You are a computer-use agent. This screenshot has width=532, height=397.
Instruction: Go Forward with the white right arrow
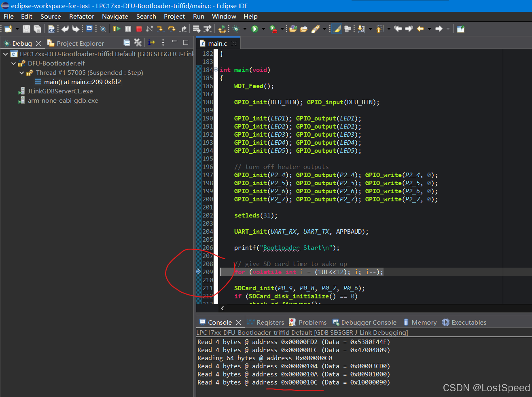pos(439,29)
